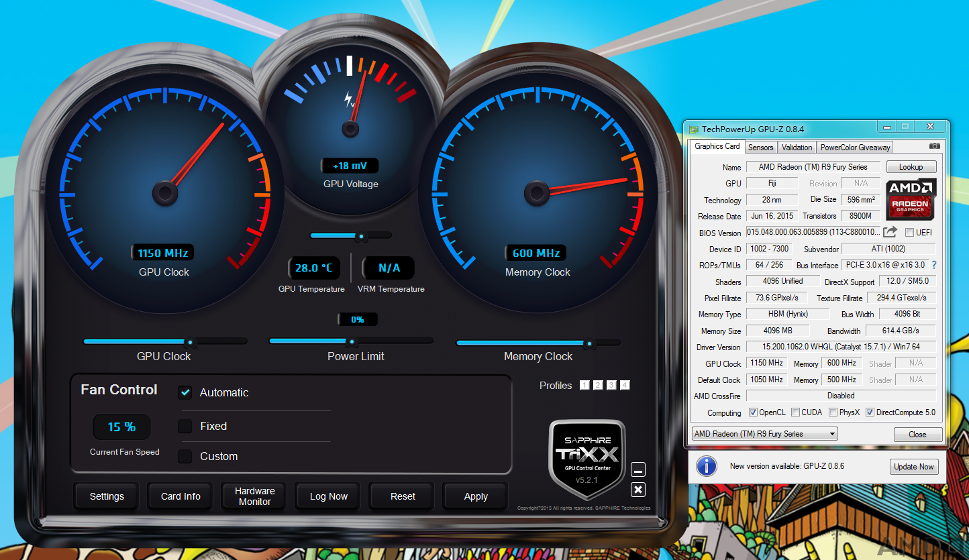This screenshot has height=560, width=969.
Task: Click the Bus Width value 4096 Bit
Action: [907, 314]
